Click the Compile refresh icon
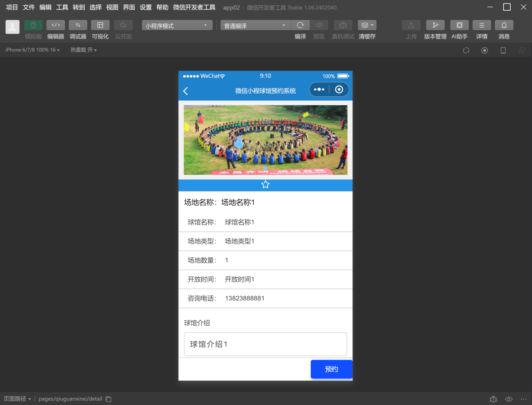The width and height of the screenshot is (532, 405). point(300,25)
